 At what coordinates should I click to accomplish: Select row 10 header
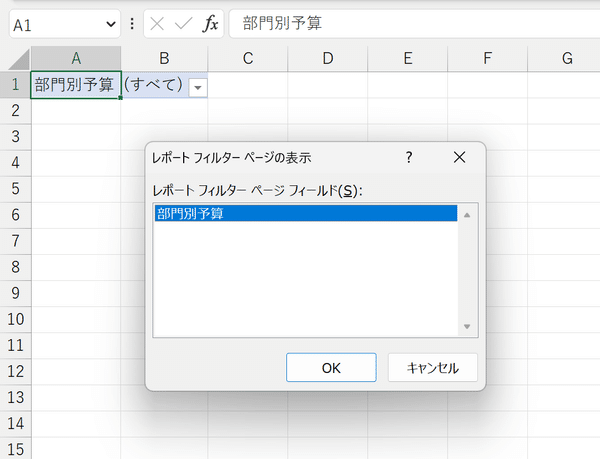point(15,319)
